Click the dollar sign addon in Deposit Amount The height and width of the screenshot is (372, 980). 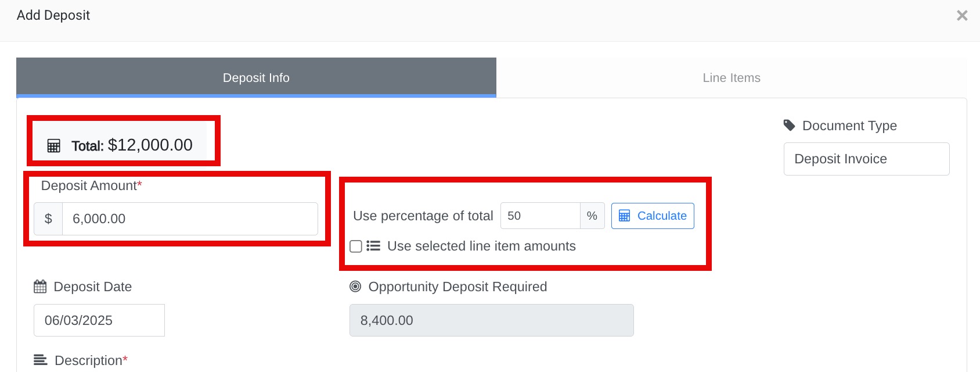click(x=48, y=219)
